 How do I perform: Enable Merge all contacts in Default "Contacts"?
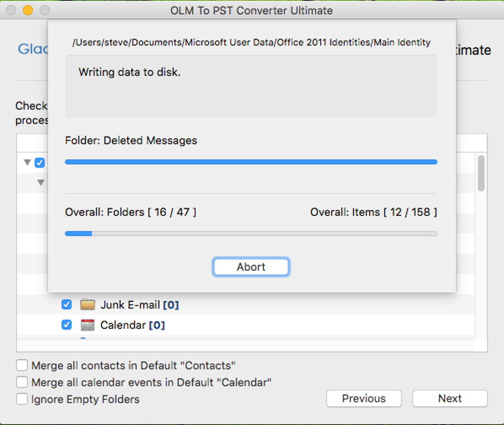22,366
